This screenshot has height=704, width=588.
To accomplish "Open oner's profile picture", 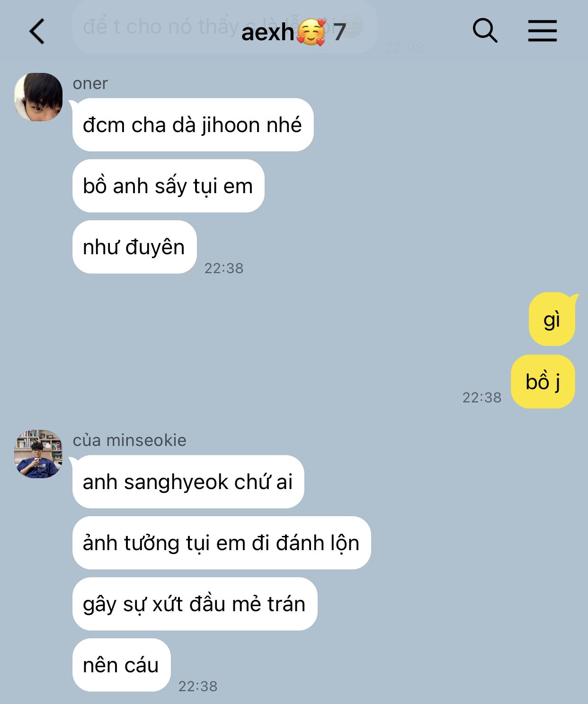I will pyautogui.click(x=38, y=97).
